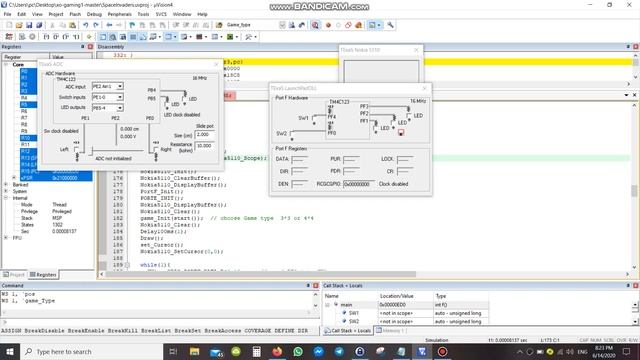Toggle the Right switch in the ADC window
The image size is (640, 360).
point(156,150)
